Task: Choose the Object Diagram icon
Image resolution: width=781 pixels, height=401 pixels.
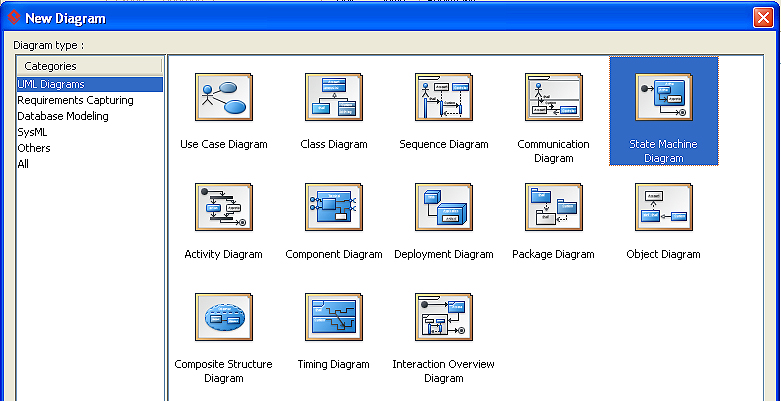Action: pos(664,207)
